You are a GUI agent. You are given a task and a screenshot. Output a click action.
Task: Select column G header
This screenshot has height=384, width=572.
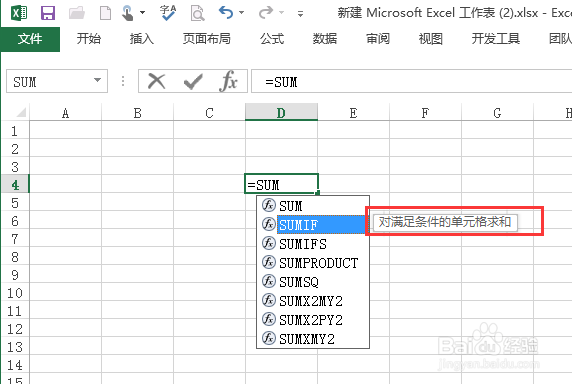coord(497,113)
